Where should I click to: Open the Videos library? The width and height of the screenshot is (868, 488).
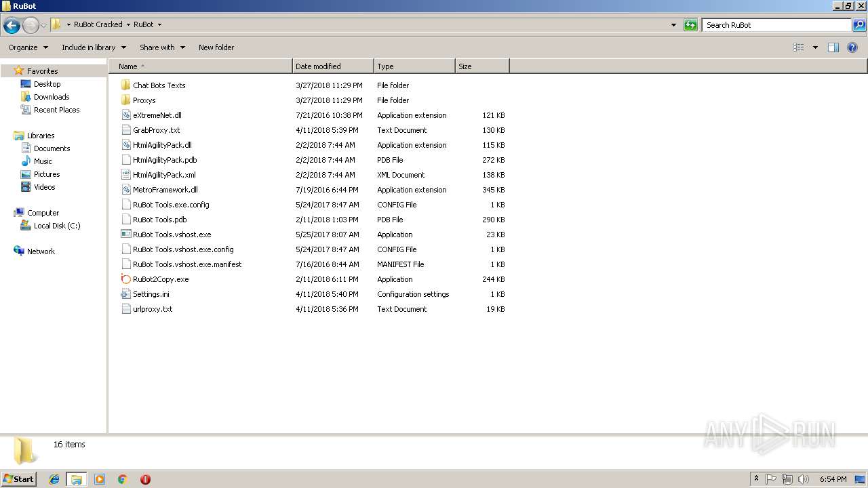pos(44,187)
